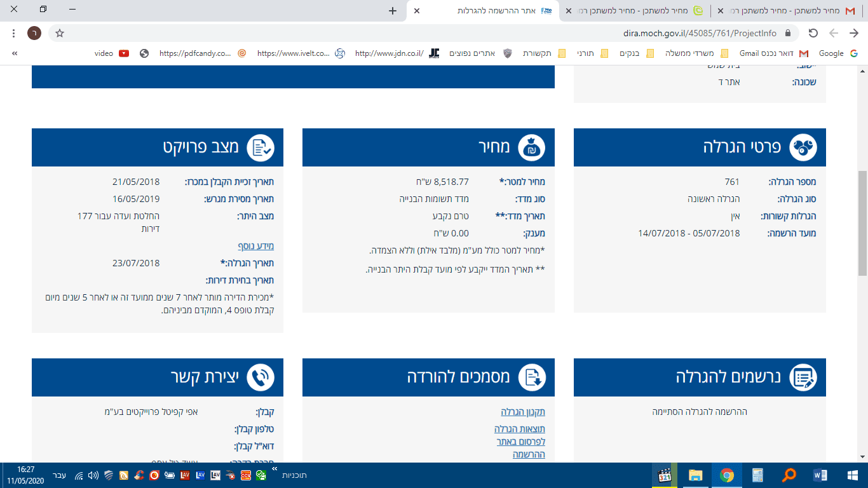Image resolution: width=868 pixels, height=488 pixels.
Task: Close the אתר ההרשמה להגרלות tab
Action: click(x=416, y=11)
